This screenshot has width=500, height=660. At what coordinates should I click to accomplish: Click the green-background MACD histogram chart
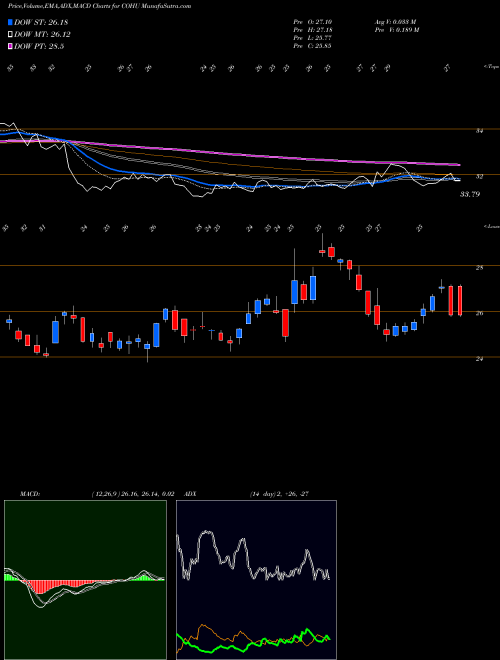pos(85,580)
